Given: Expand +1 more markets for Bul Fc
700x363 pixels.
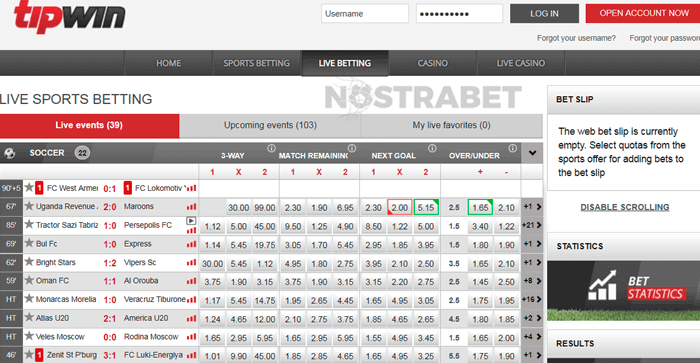Looking at the screenshot, I should click(x=532, y=244).
